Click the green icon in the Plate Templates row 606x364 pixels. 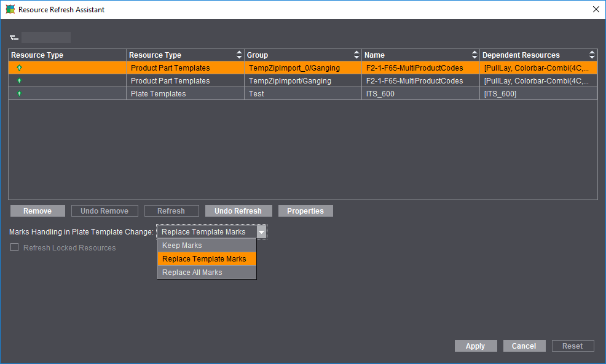(20, 94)
